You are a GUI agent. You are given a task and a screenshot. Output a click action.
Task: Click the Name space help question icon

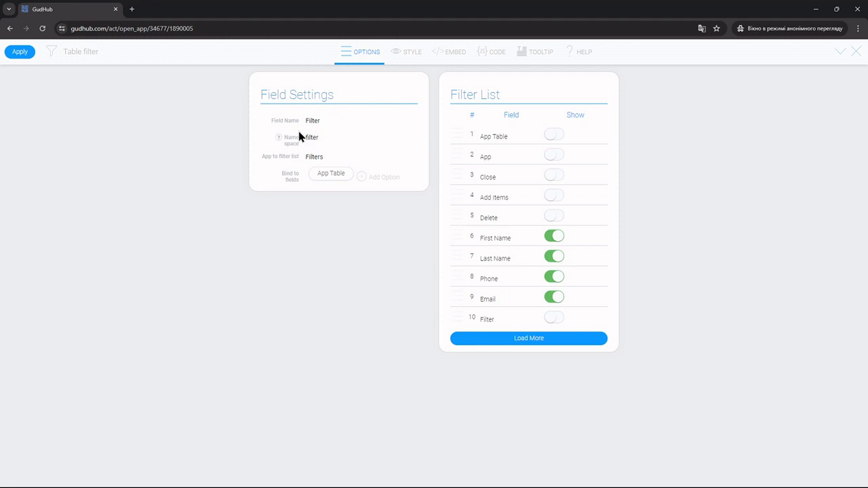[278, 137]
